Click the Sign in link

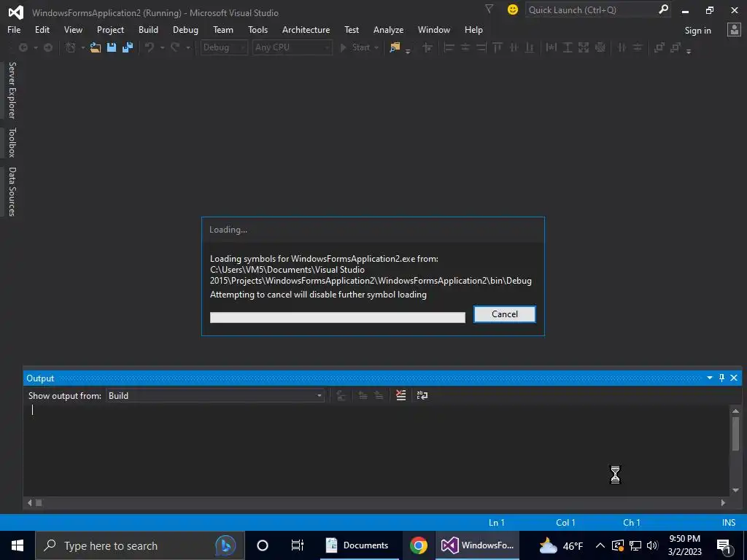(x=697, y=31)
